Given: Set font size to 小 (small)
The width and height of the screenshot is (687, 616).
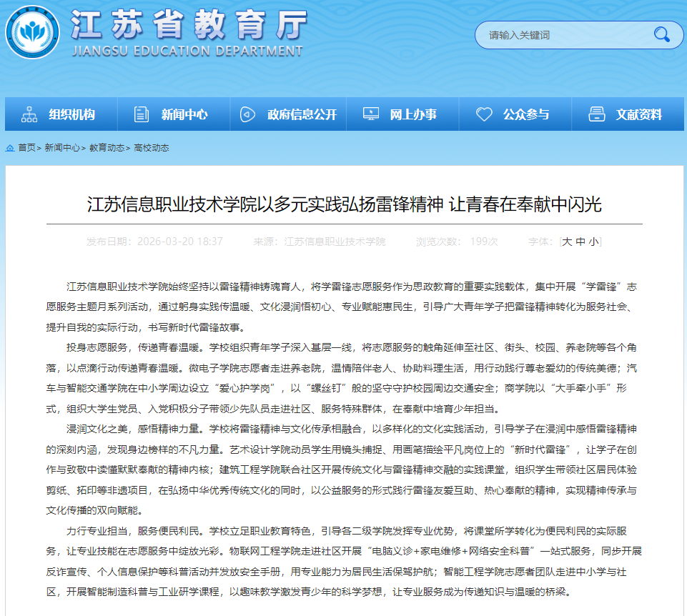Looking at the screenshot, I should click(x=593, y=242).
